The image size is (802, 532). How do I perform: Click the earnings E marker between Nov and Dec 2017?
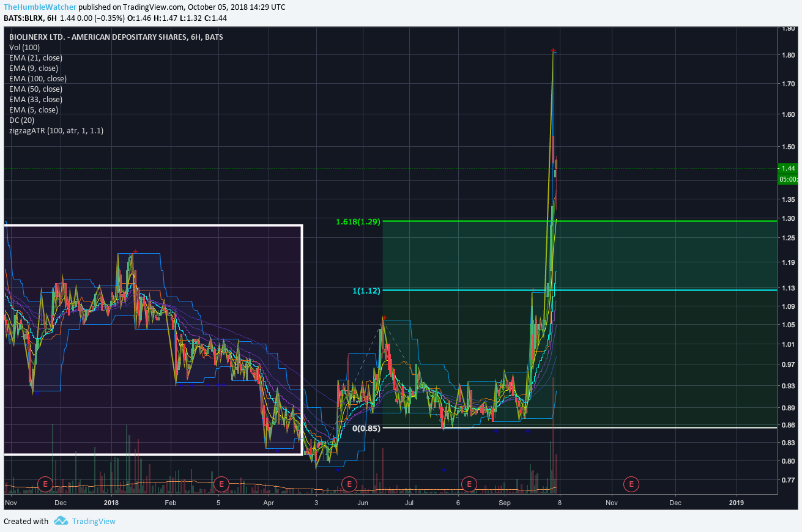tap(45, 484)
